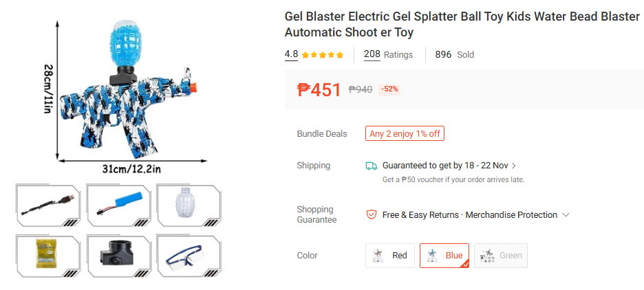View the white grenade-shaped hopper bottle thumbnail
Image resolution: width=644 pixels, height=290 pixels.
click(188, 205)
